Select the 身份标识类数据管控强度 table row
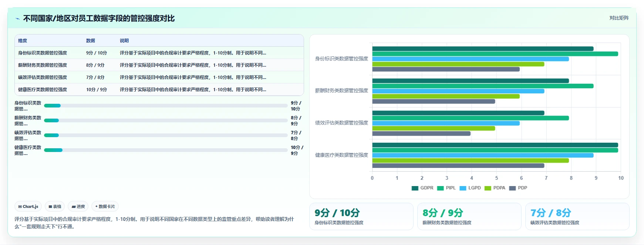The width and height of the screenshot is (644, 245). click(x=159, y=53)
